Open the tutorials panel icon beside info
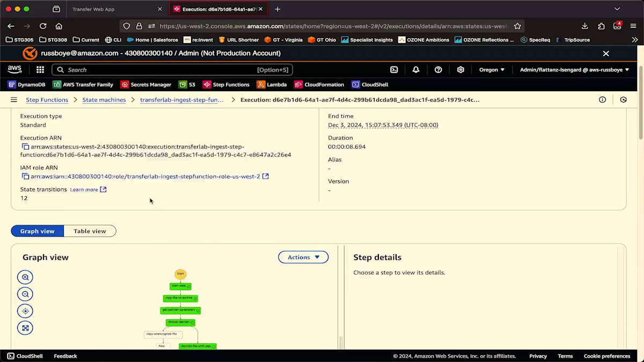Screen dimensions: 644x362 [x=623, y=100]
